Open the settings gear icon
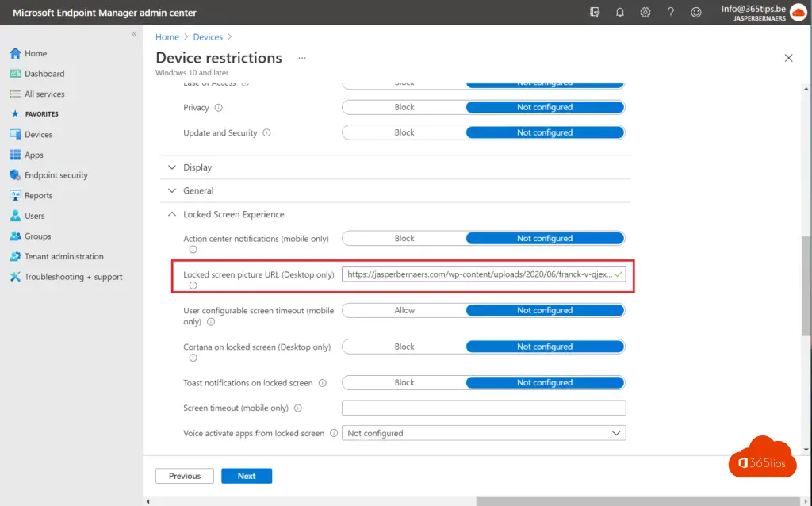The width and height of the screenshot is (812, 506). [645, 12]
